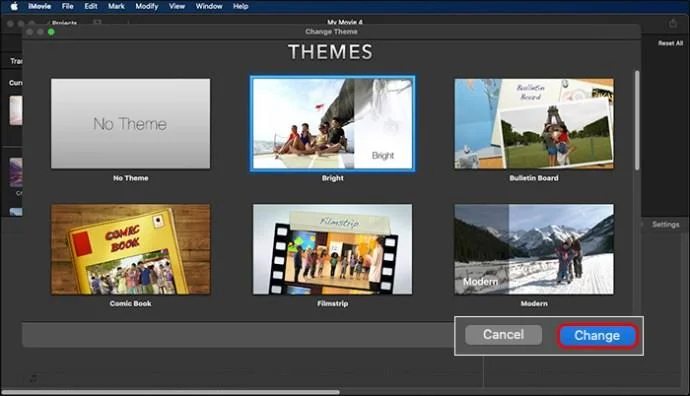Open the Edit menu
690x396 pixels.
(x=91, y=6)
